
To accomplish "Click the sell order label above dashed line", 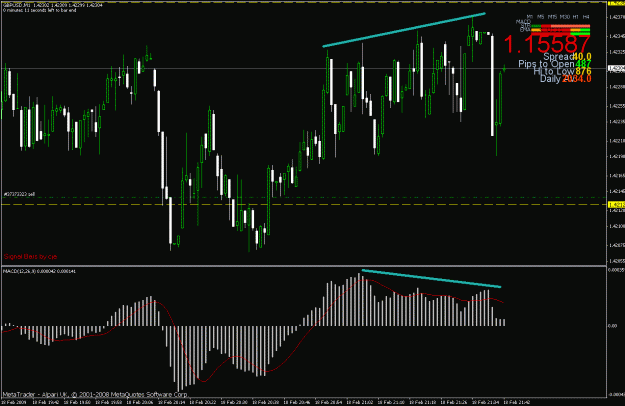I will tap(19, 194).
